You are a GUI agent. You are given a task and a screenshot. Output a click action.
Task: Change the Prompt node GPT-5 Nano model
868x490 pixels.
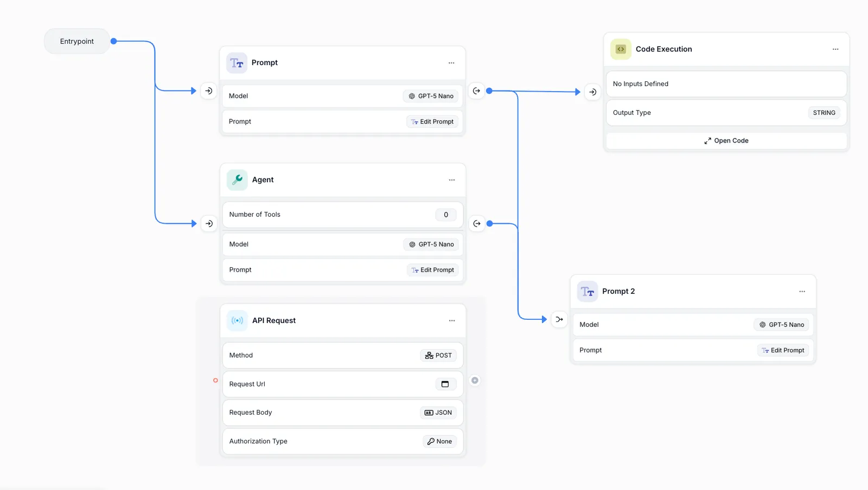coord(431,96)
